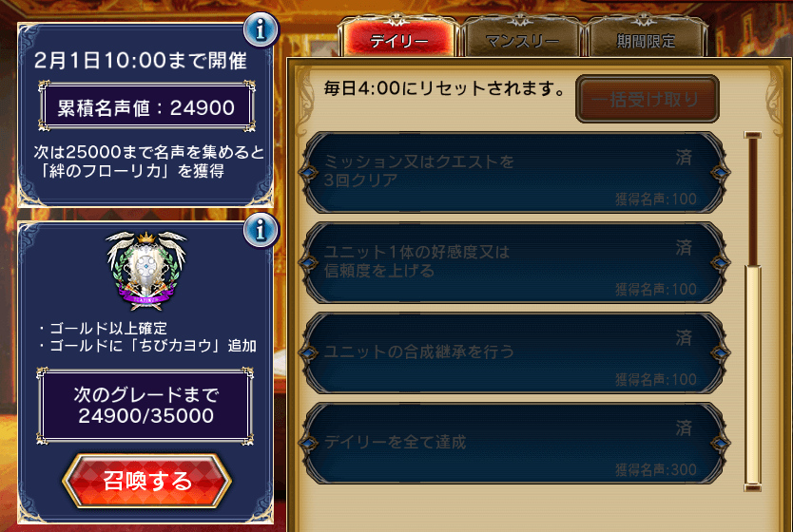793x532 pixels.
Task: Click blue gem at left of first mission
Action: coord(308,173)
